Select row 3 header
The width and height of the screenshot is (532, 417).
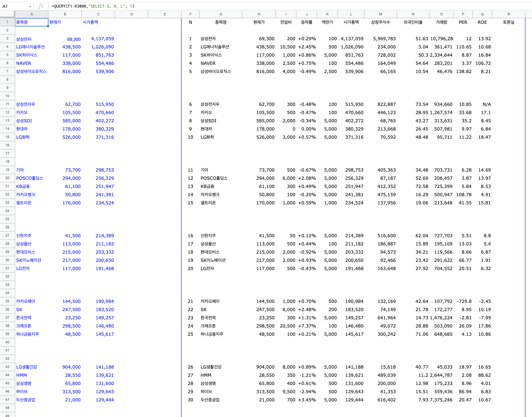click(x=7, y=39)
